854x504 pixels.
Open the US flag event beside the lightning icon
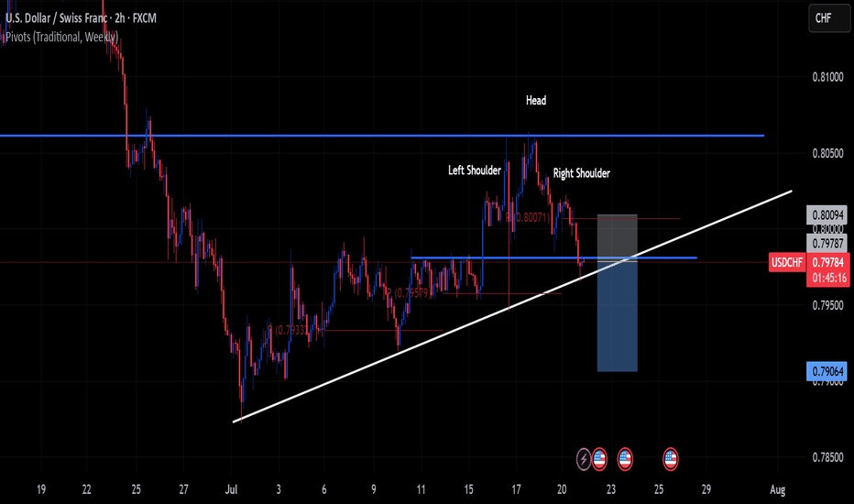click(x=599, y=459)
